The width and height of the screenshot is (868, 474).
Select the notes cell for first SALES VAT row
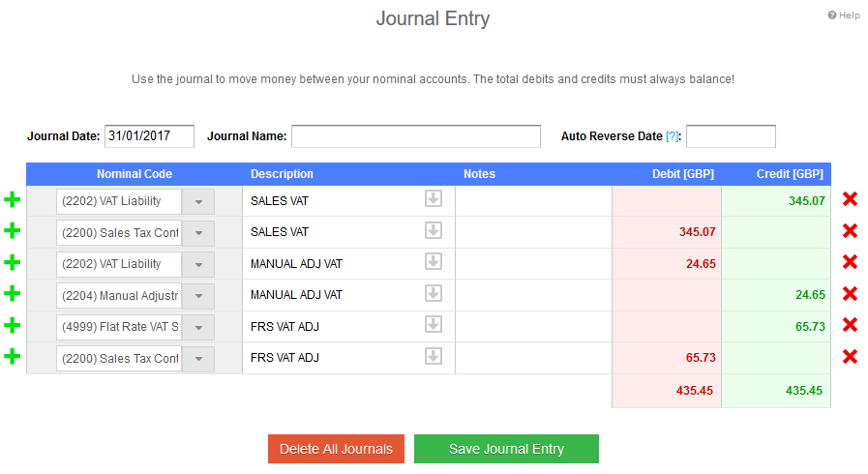[533, 200]
